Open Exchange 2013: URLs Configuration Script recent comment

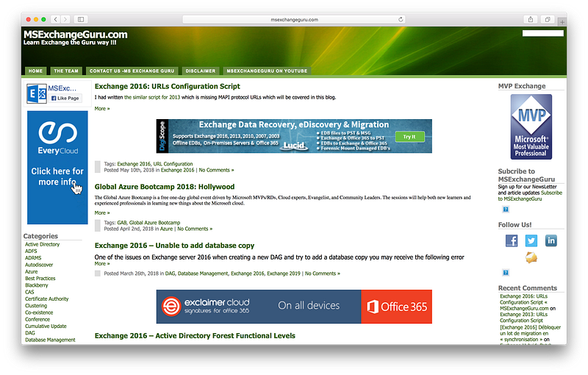tap(523, 317)
